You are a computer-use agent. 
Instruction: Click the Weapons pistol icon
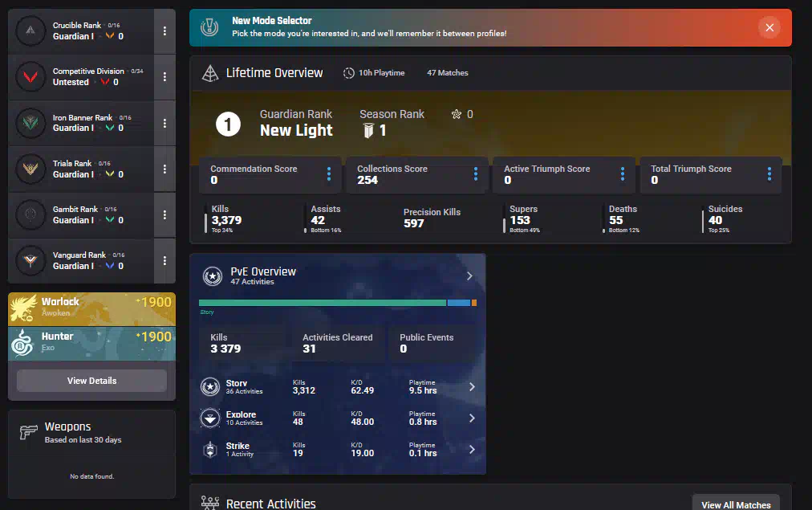[x=28, y=431]
